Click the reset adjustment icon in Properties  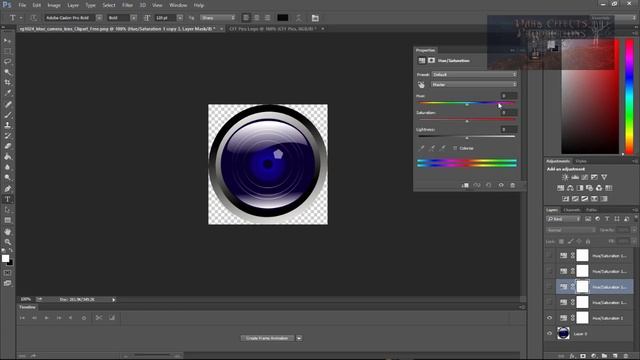[489, 185]
